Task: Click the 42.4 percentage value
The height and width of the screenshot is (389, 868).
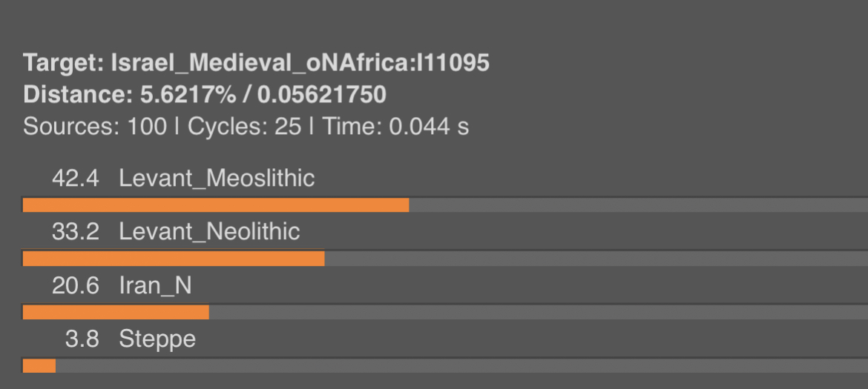Action: [x=75, y=178]
